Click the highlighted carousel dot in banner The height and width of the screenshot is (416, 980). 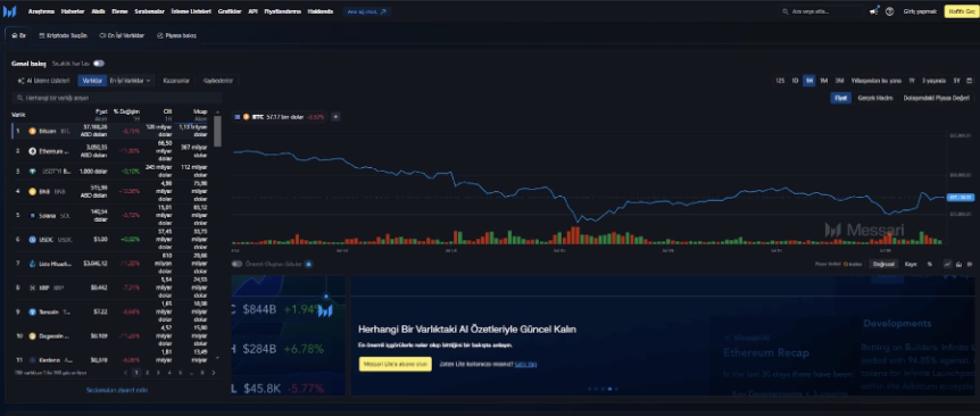(610, 389)
